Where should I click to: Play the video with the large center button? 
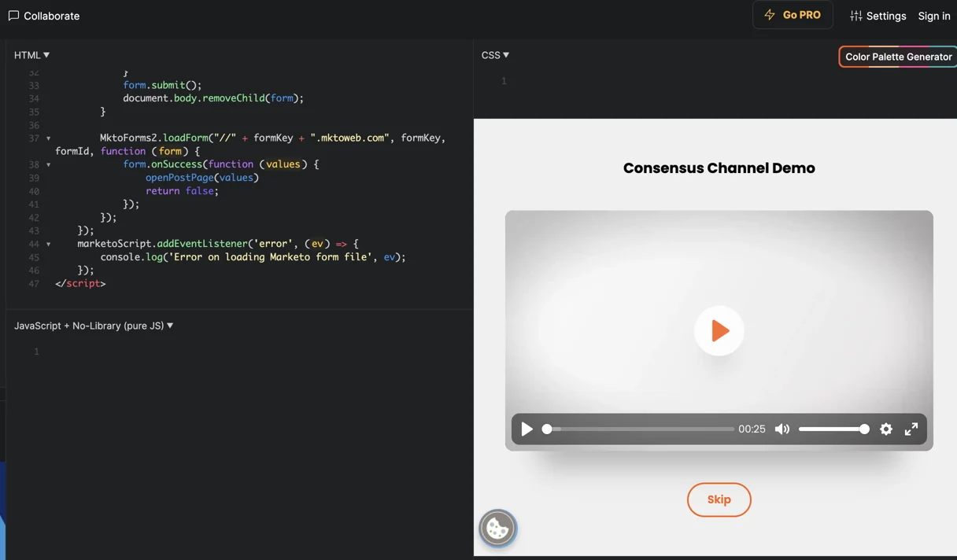pos(719,330)
